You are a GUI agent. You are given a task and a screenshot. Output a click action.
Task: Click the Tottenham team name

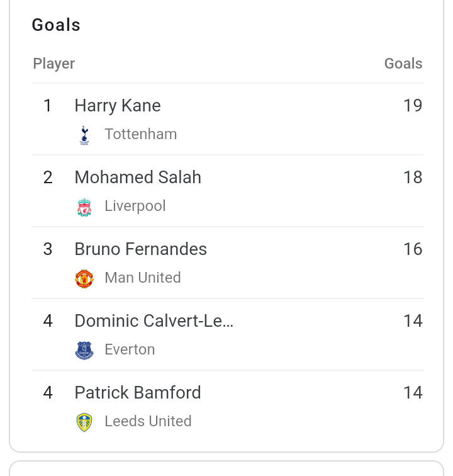pyautogui.click(x=141, y=134)
